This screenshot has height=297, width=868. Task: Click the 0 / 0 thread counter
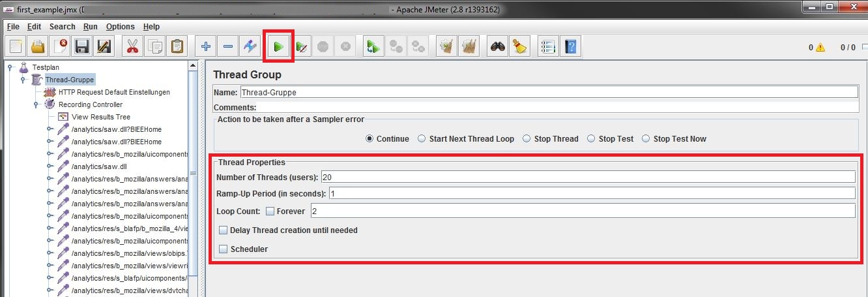tap(848, 48)
